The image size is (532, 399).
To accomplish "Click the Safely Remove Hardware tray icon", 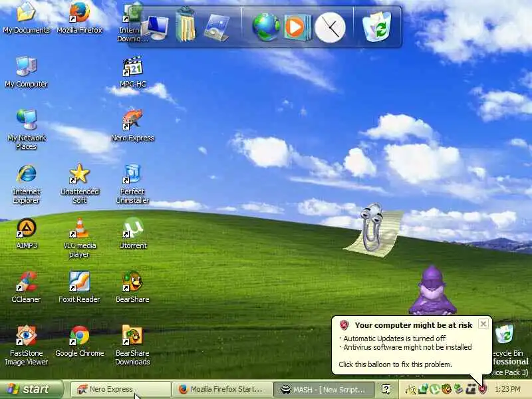I will (x=458, y=389).
